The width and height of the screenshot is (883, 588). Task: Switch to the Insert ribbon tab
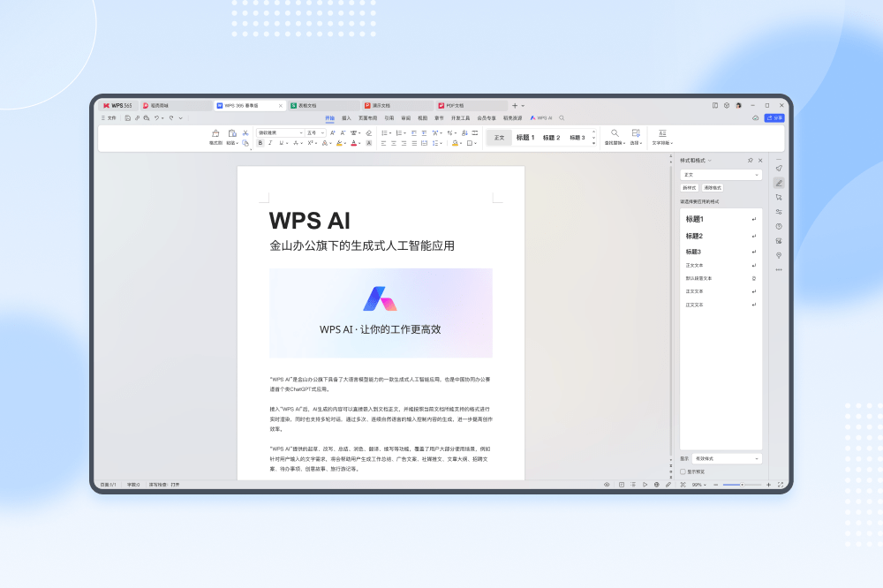pyautogui.click(x=346, y=117)
